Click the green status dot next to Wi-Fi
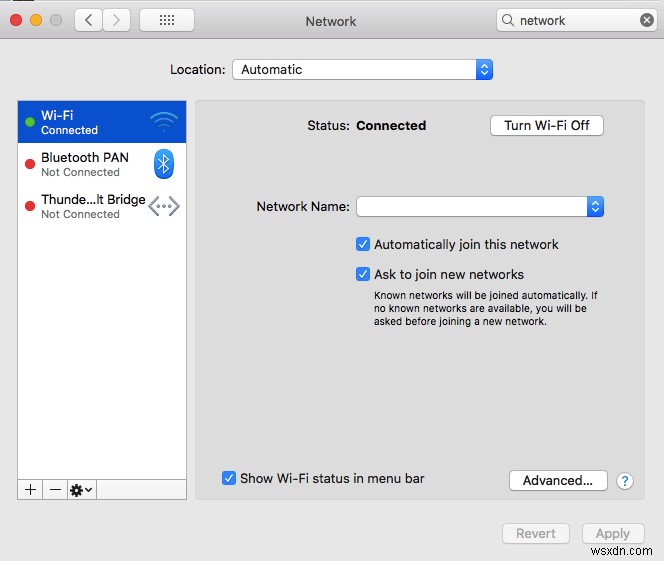 pos(30,122)
